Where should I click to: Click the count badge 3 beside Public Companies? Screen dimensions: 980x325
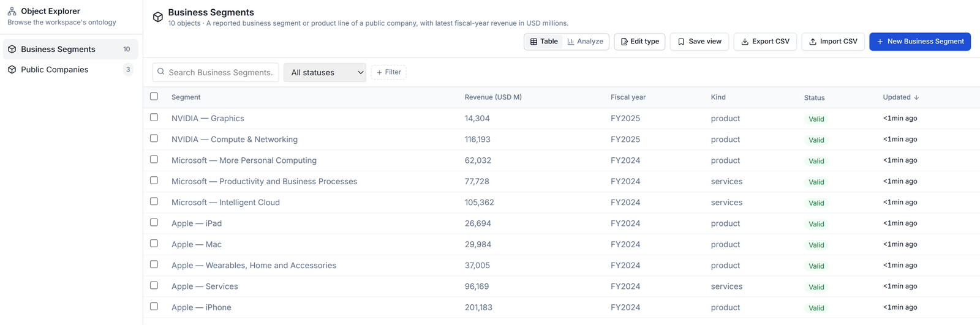[x=128, y=70]
